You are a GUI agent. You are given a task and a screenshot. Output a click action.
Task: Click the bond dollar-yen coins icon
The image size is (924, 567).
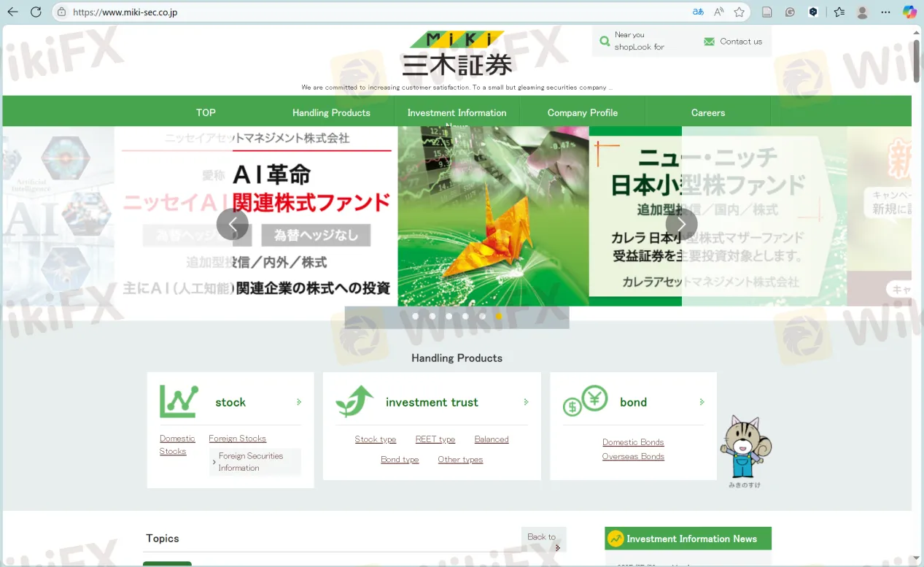click(x=585, y=401)
